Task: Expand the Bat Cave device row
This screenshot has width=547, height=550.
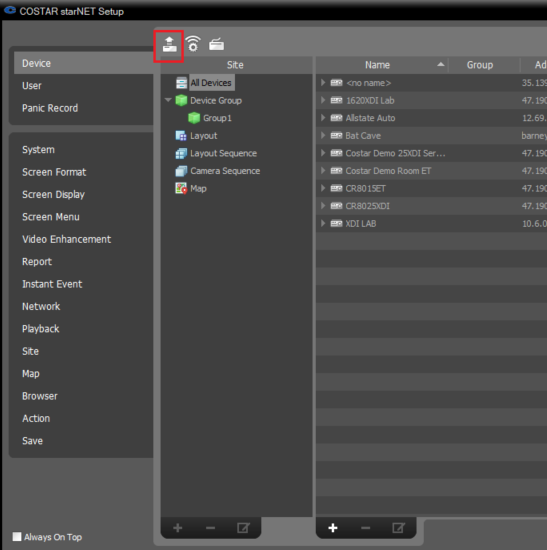Action: coord(323,135)
